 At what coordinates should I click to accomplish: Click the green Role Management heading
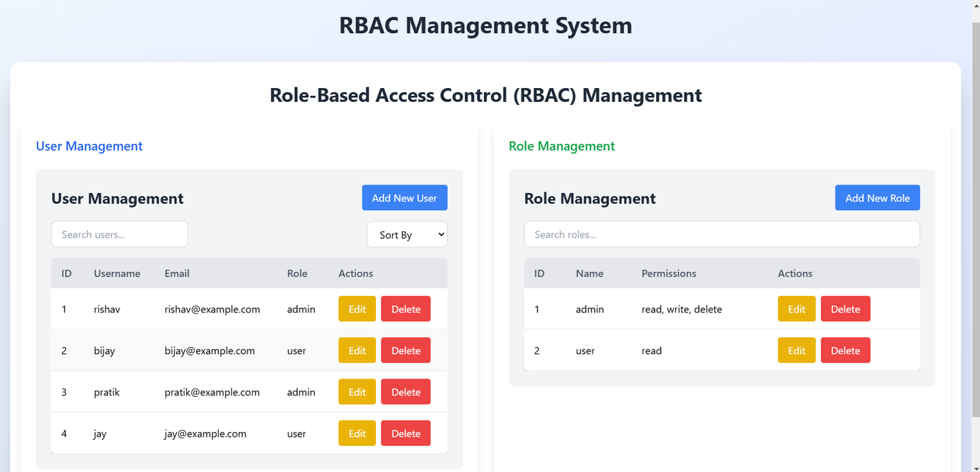click(562, 146)
